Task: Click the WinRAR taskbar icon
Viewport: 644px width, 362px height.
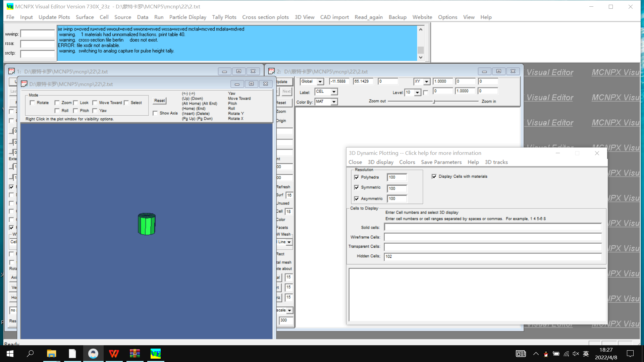Action: tap(135, 354)
